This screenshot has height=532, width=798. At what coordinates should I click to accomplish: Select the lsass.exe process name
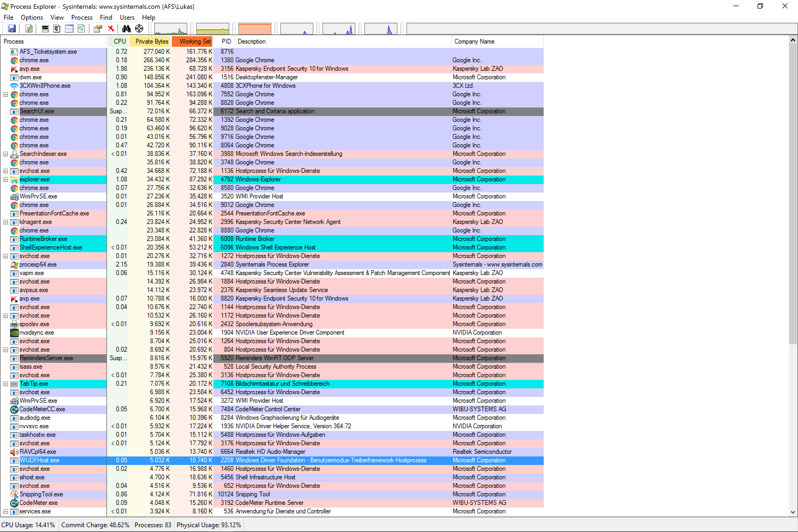[x=31, y=367]
